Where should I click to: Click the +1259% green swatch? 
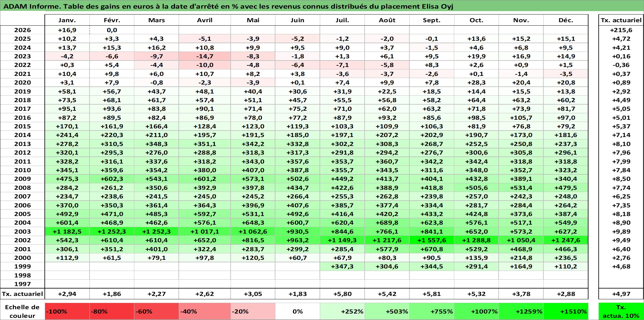[521, 311]
